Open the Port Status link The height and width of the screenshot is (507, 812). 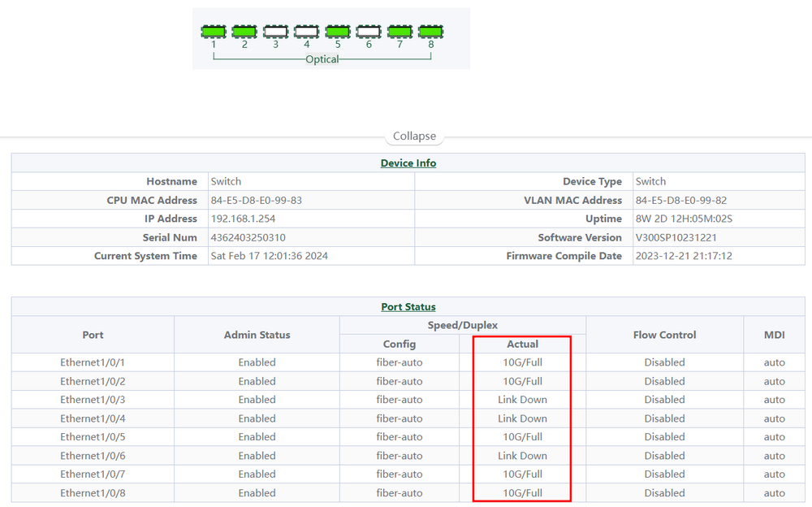pos(408,307)
